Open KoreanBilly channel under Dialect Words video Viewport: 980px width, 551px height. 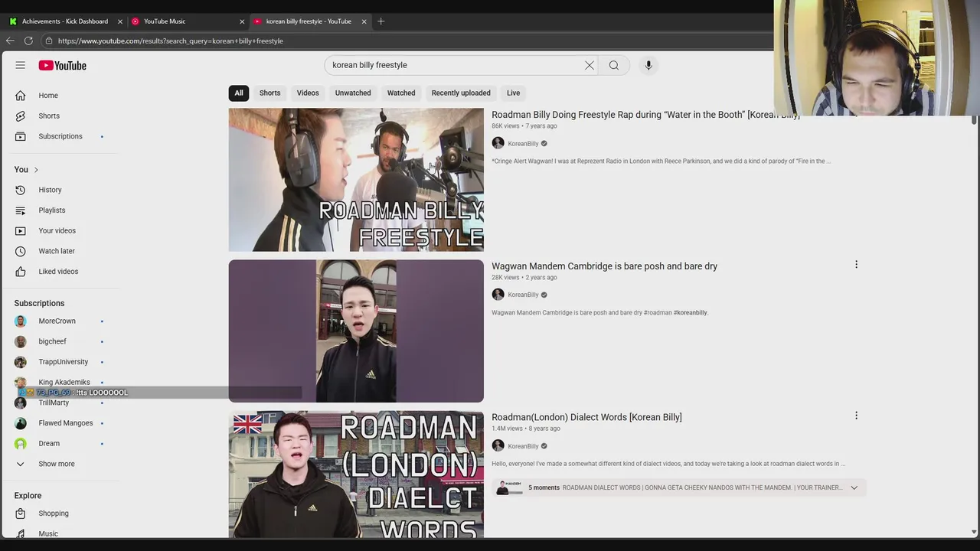click(x=523, y=446)
